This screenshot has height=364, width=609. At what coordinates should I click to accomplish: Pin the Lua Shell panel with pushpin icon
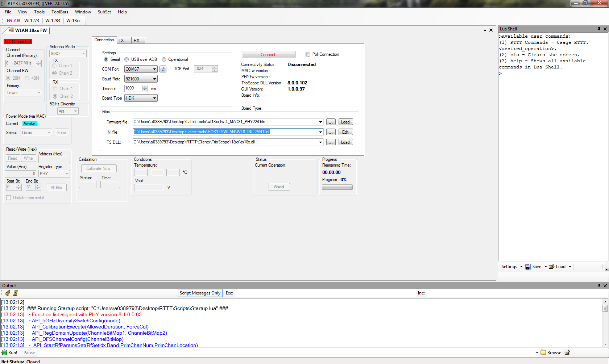coord(599,29)
